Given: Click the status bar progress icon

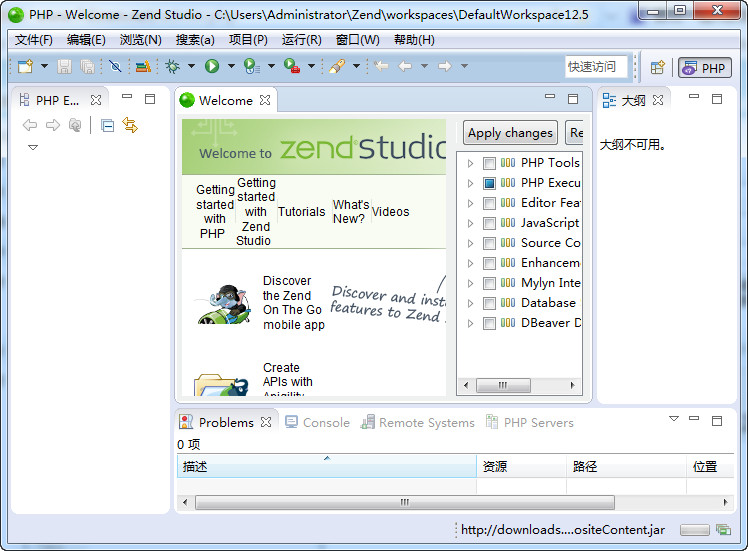Looking at the screenshot, I should (x=723, y=530).
